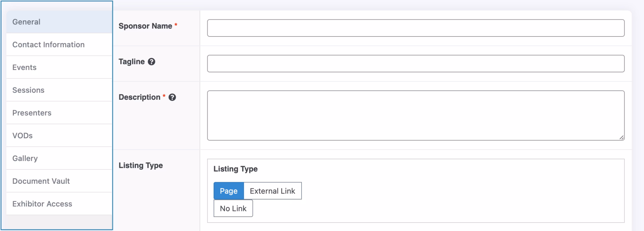
Task: Select the External Link listing type
Action: (x=272, y=191)
